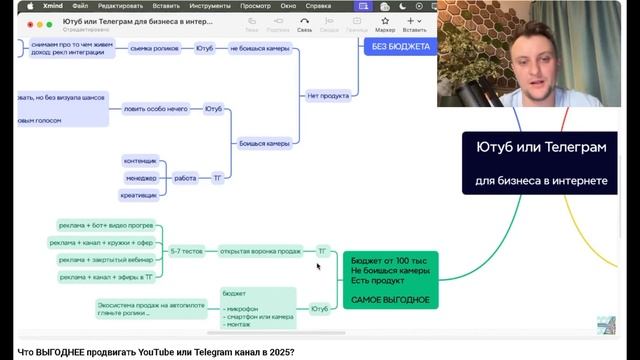Image resolution: width=640 pixels, height=360 pixels.
Task: Select the креативщик node
Action: (x=138, y=195)
